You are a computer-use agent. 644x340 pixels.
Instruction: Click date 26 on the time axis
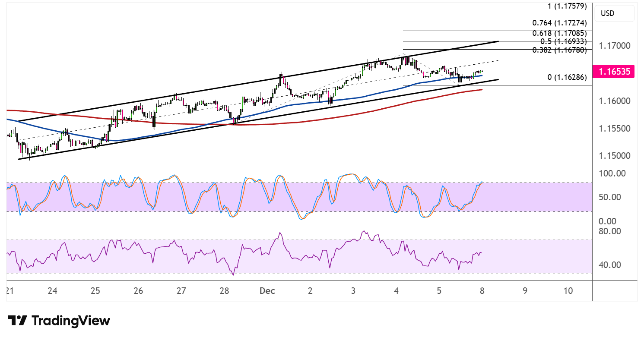[138, 291]
